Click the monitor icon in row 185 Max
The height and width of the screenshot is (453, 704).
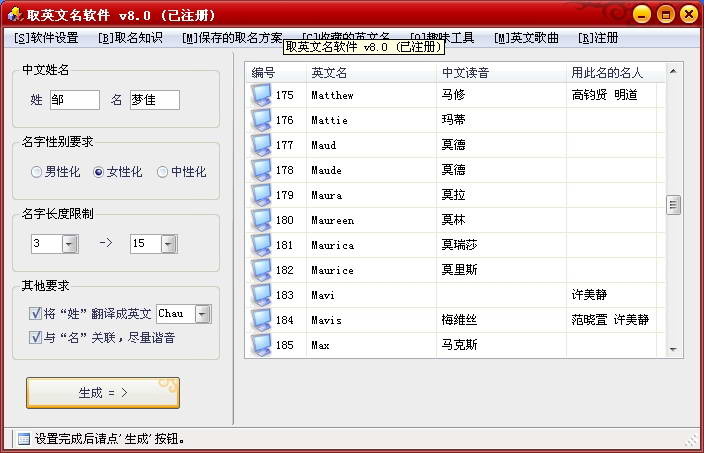pyautogui.click(x=261, y=345)
